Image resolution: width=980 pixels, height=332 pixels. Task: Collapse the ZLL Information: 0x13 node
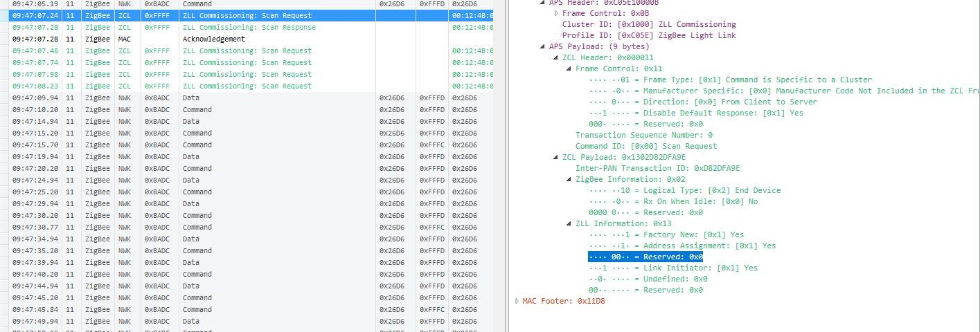pos(569,223)
